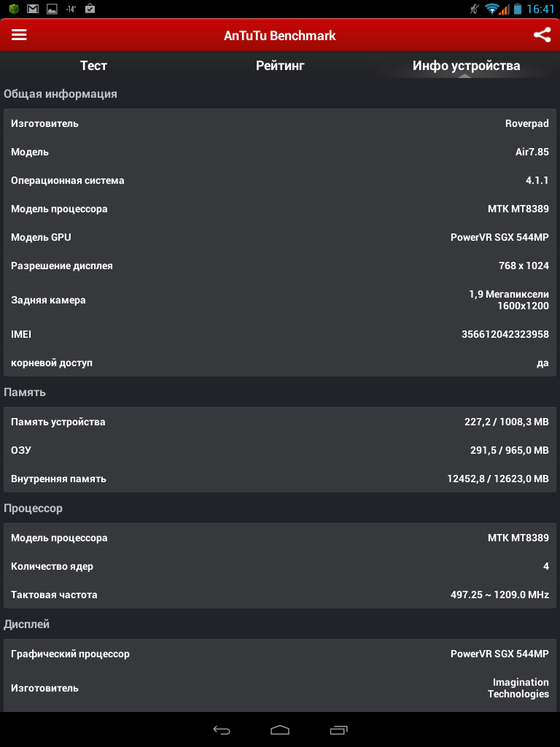Tap the picture notification icon
This screenshot has width=560, height=747.
pos(52,9)
